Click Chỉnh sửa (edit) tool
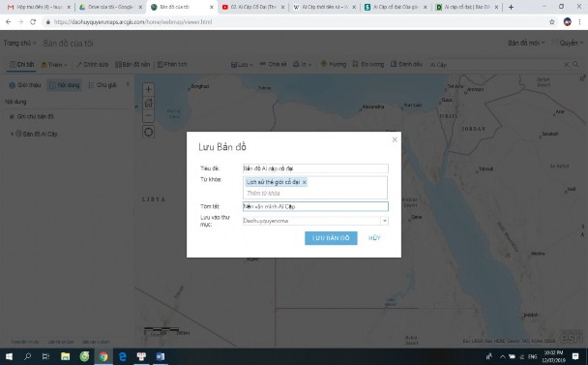 pos(92,64)
